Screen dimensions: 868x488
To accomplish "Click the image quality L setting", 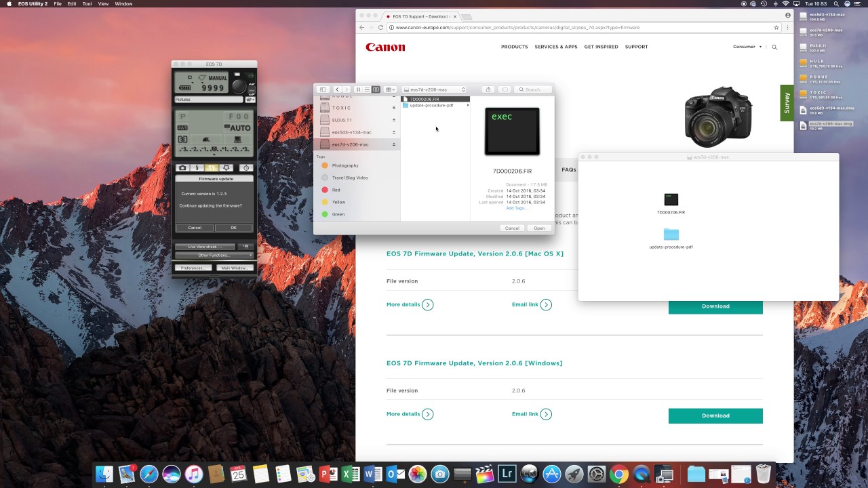I will [206, 139].
